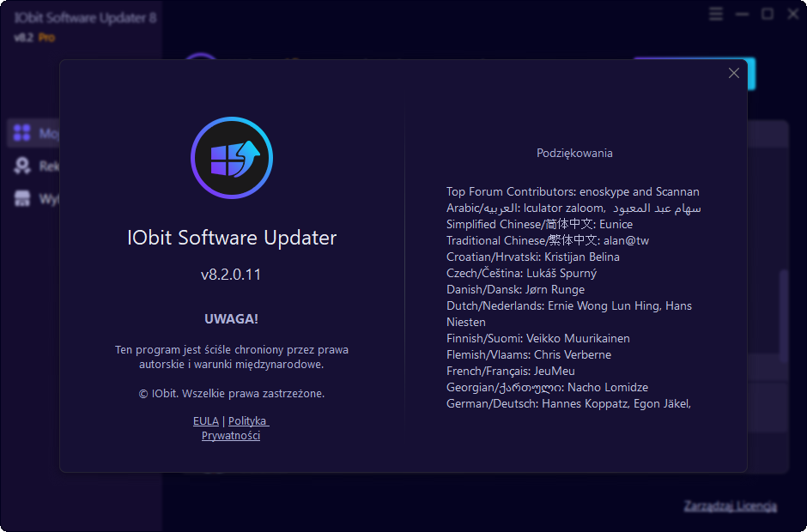807x532 pixels.
Task: Click the Simplified Chinese credit line
Action: pyautogui.click(x=539, y=224)
